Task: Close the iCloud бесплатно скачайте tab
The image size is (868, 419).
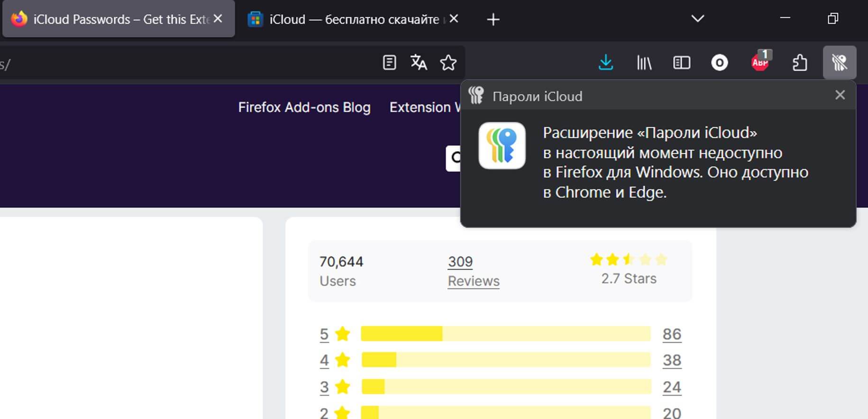Action: [x=454, y=19]
